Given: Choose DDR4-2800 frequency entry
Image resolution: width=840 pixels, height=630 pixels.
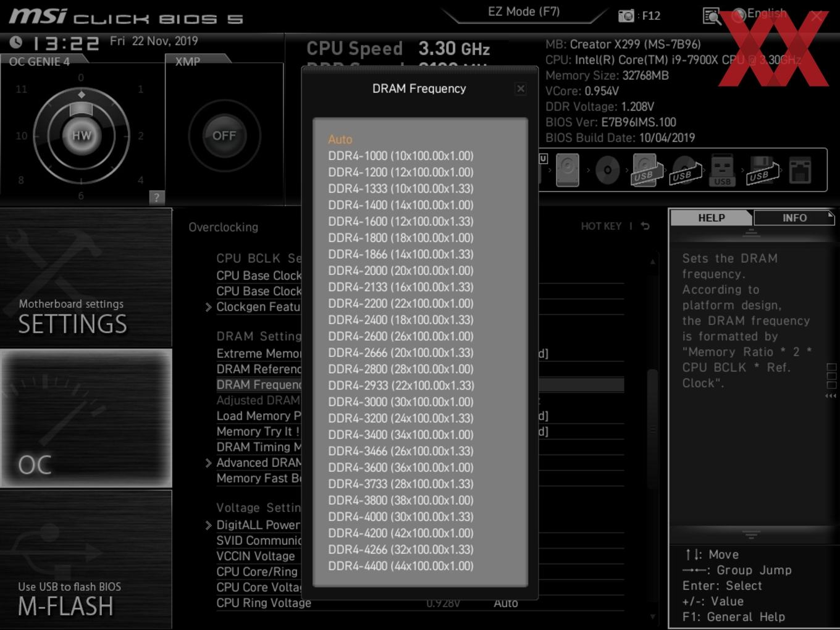Looking at the screenshot, I should (x=401, y=369).
